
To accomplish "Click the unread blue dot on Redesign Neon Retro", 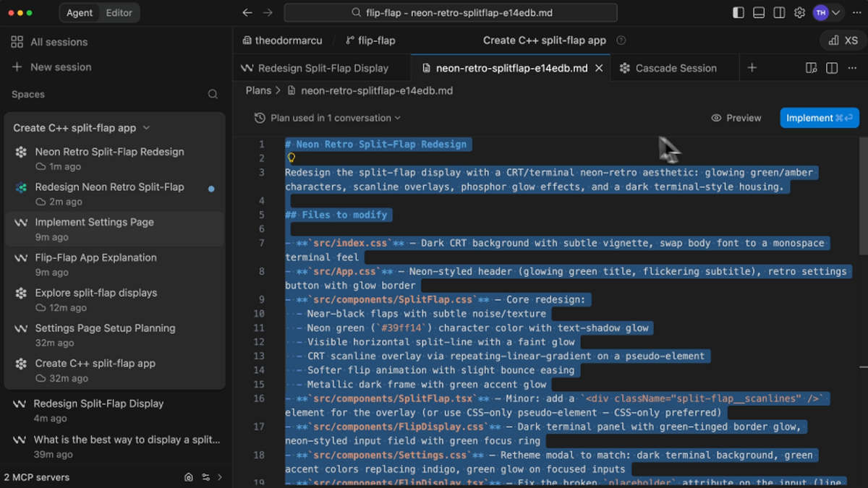I will (x=211, y=189).
